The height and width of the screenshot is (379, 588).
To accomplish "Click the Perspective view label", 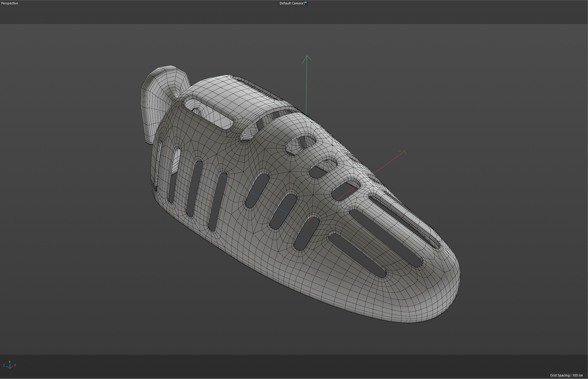I will [9, 3].
